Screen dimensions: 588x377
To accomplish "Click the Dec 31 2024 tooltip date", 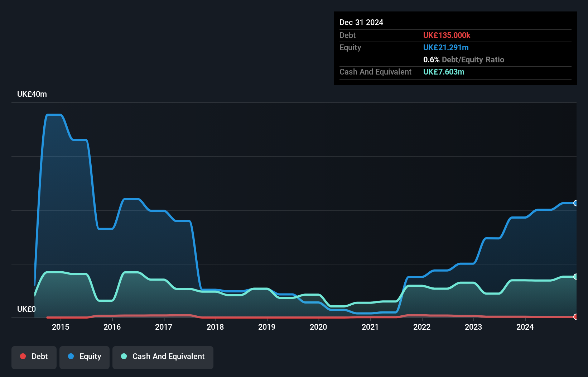I will tap(361, 22).
